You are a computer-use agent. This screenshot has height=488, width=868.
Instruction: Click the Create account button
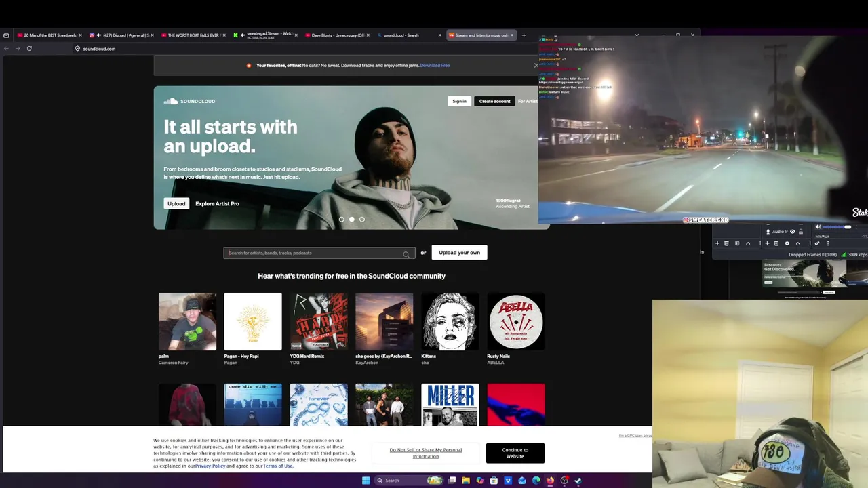coord(494,101)
